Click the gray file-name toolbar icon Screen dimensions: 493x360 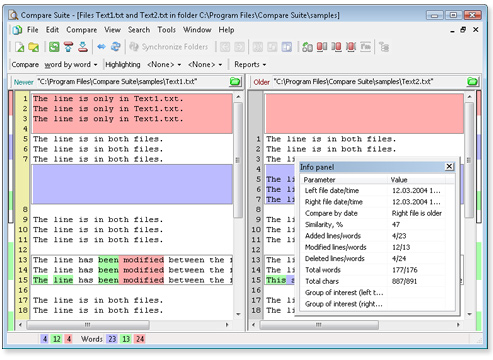pyautogui.click(x=366, y=47)
